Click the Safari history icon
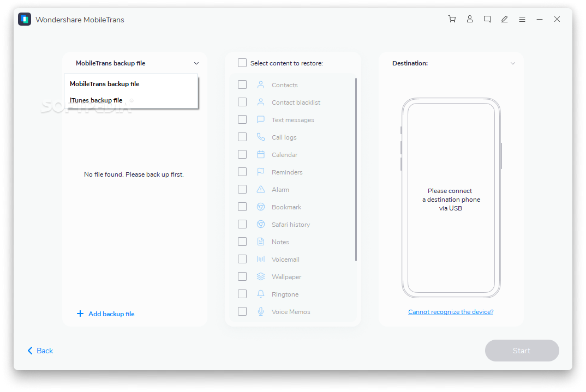 coord(261,224)
